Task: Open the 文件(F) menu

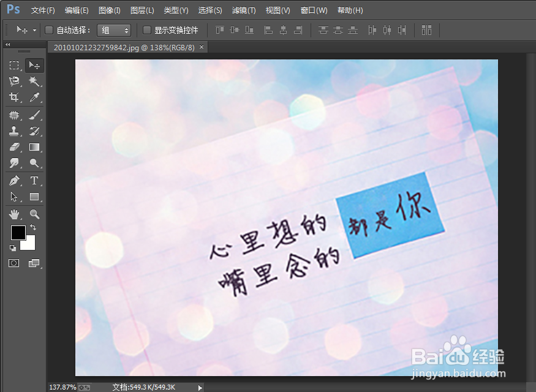Action: pyautogui.click(x=43, y=10)
